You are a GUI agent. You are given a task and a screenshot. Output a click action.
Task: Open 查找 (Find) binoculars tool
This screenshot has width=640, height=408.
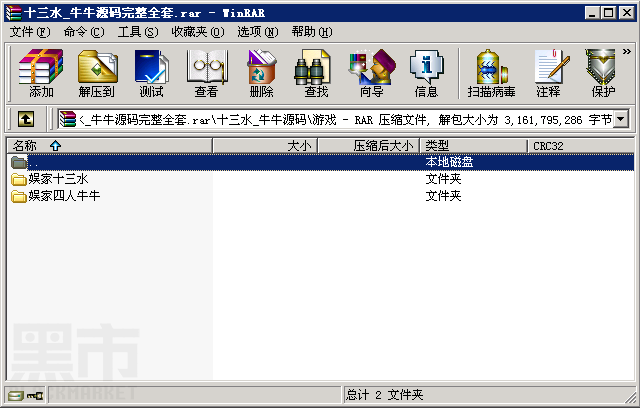(316, 73)
